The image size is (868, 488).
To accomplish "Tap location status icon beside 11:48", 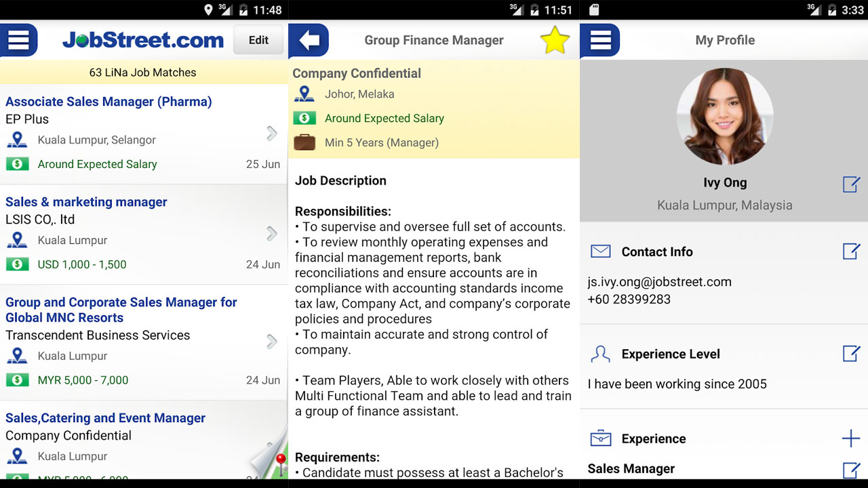I will 208,10.
